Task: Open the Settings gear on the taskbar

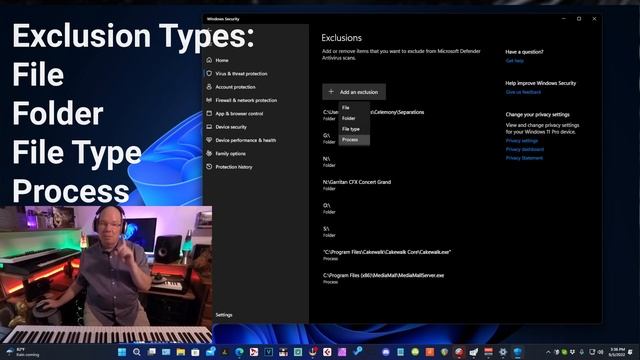Action: [503, 352]
